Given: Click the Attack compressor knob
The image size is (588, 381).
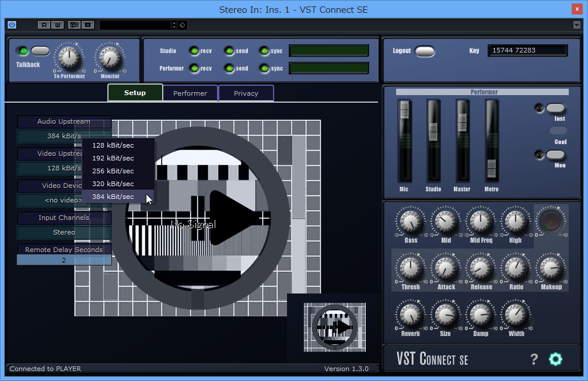Looking at the screenshot, I should 446,268.
